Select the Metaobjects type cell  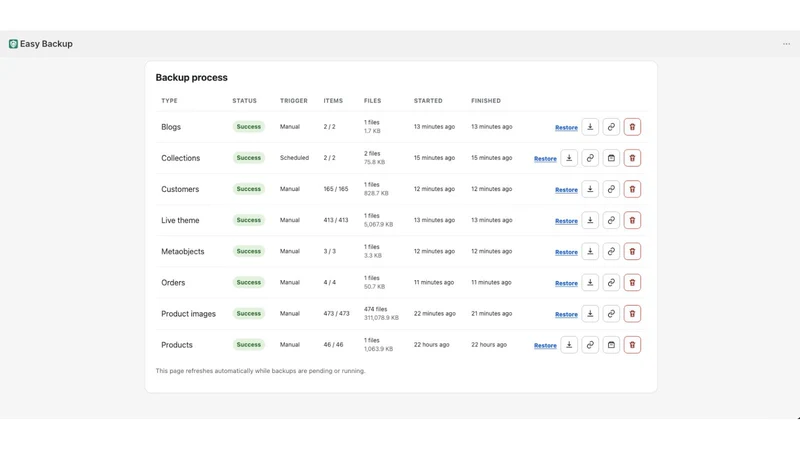183,252
